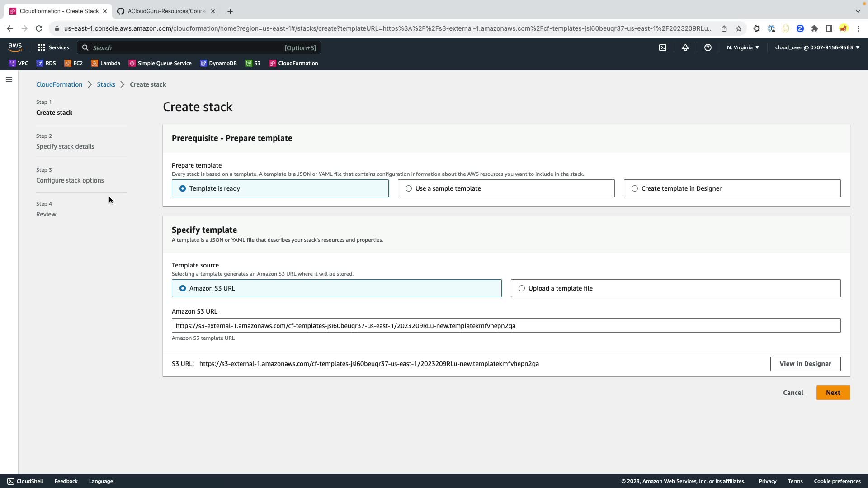This screenshot has height=488, width=868.
Task: Click View in Designer button
Action: coord(805,364)
